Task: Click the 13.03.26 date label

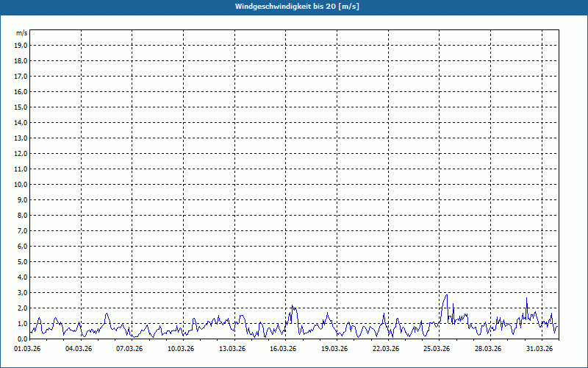Action: tap(232, 349)
